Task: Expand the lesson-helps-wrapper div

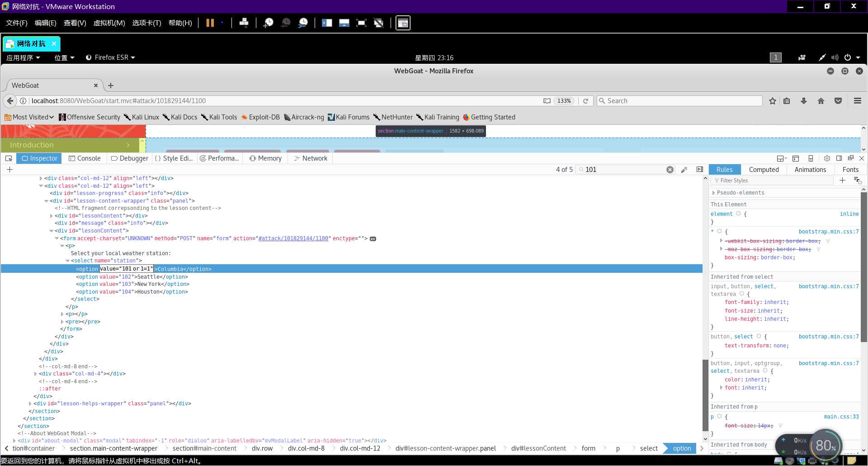Action: click(x=30, y=404)
